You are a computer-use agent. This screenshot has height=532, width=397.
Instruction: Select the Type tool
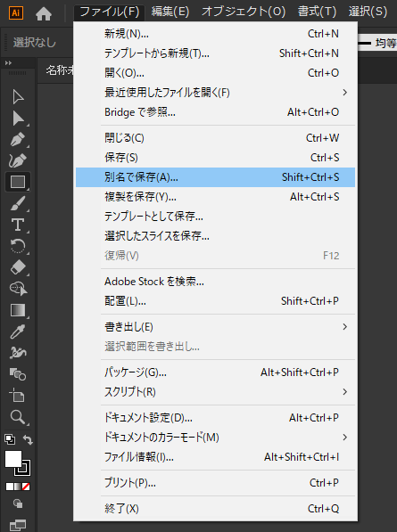point(18,225)
